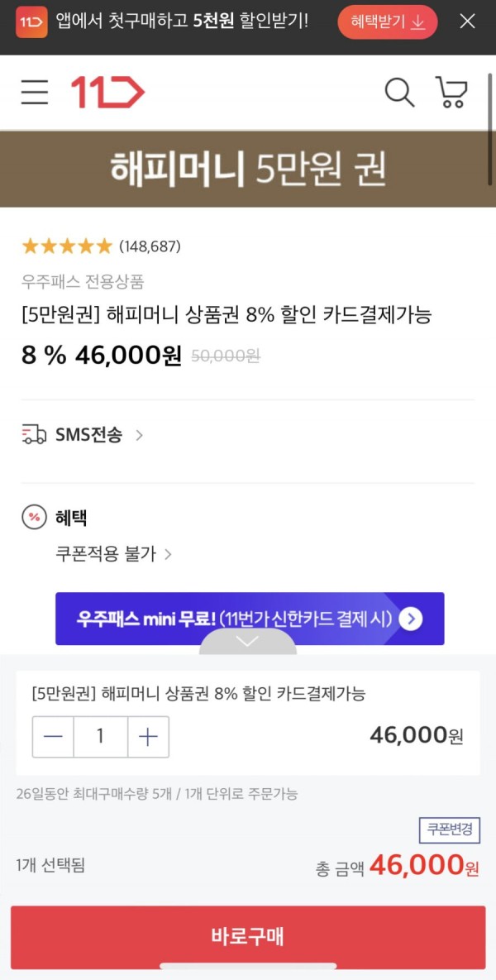Click the percent 혜택 benefit icon

pos(34,518)
